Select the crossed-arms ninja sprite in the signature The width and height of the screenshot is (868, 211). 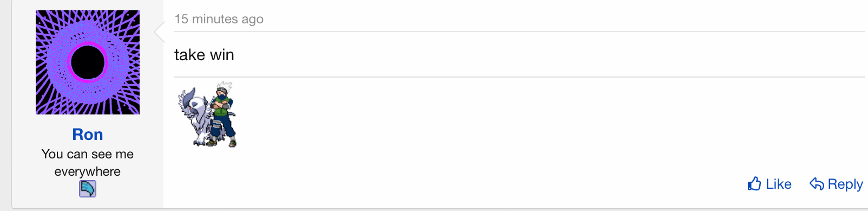(x=222, y=115)
